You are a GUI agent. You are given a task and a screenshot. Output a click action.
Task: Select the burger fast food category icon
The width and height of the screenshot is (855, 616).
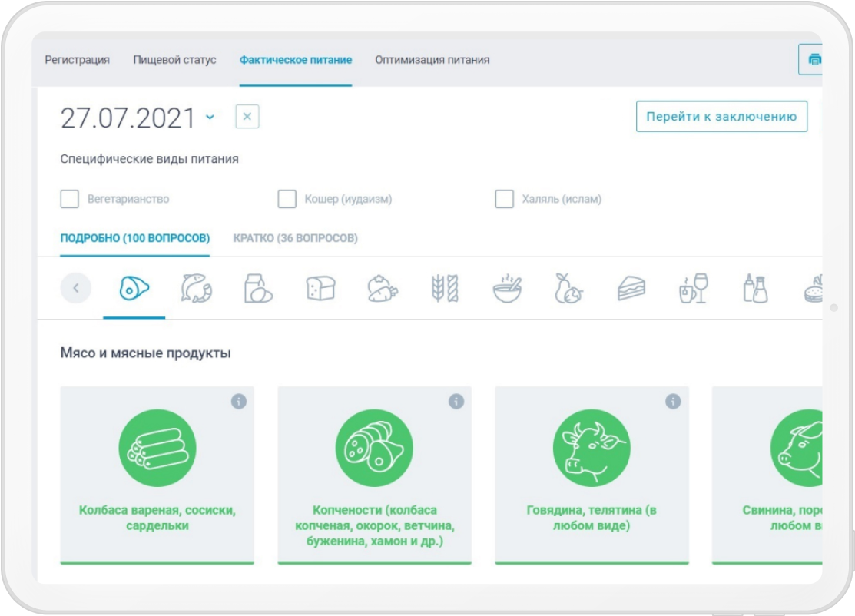pyautogui.click(x=813, y=288)
